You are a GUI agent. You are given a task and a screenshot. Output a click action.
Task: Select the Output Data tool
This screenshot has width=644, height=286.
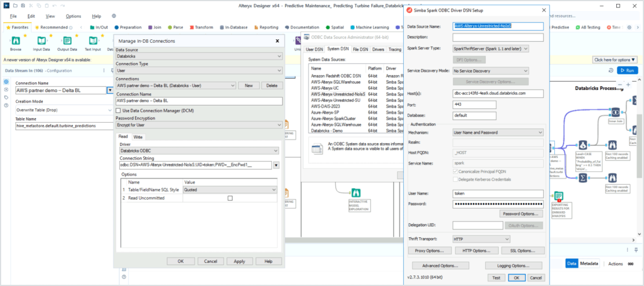point(67,41)
